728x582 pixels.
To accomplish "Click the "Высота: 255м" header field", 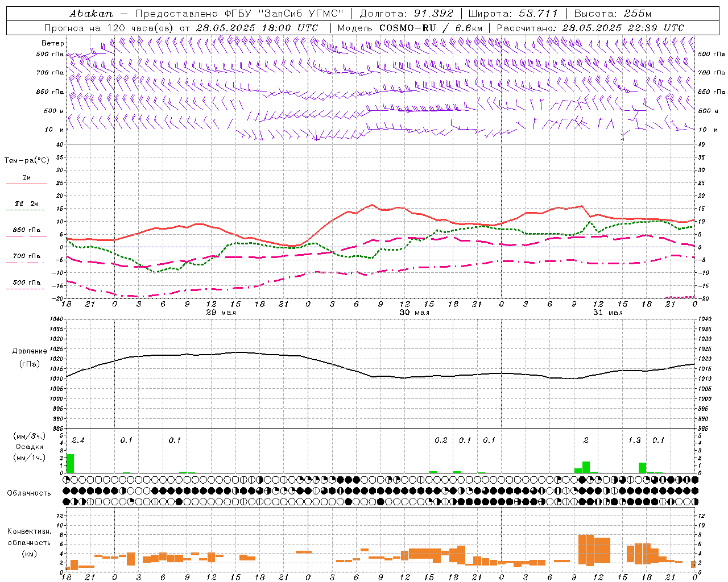I will coord(613,13).
